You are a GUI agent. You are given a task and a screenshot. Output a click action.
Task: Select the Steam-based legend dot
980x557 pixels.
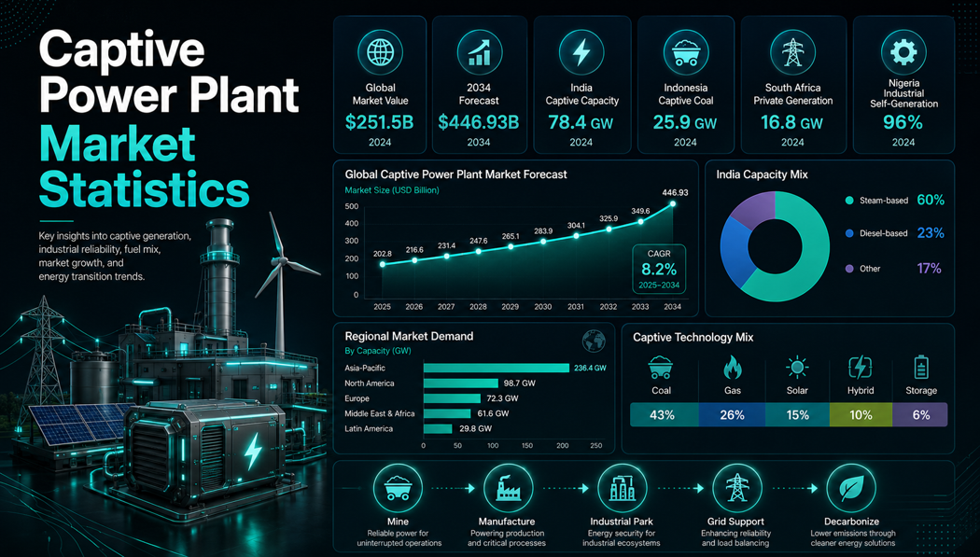pyautogui.click(x=848, y=201)
